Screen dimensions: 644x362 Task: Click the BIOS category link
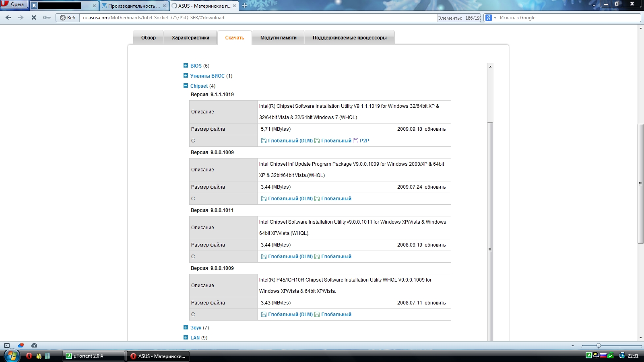196,66
